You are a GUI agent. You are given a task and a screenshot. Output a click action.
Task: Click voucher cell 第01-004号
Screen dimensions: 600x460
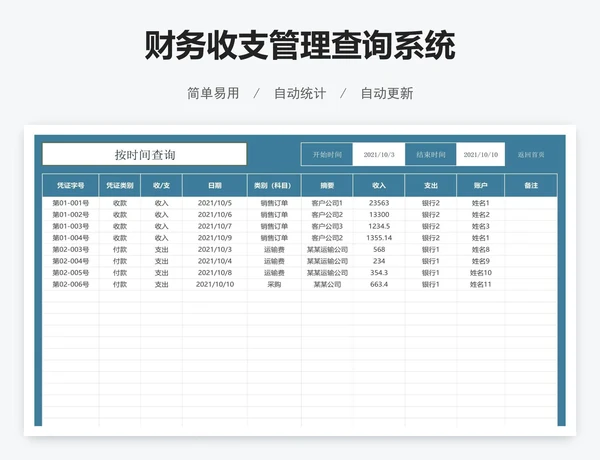click(70, 238)
